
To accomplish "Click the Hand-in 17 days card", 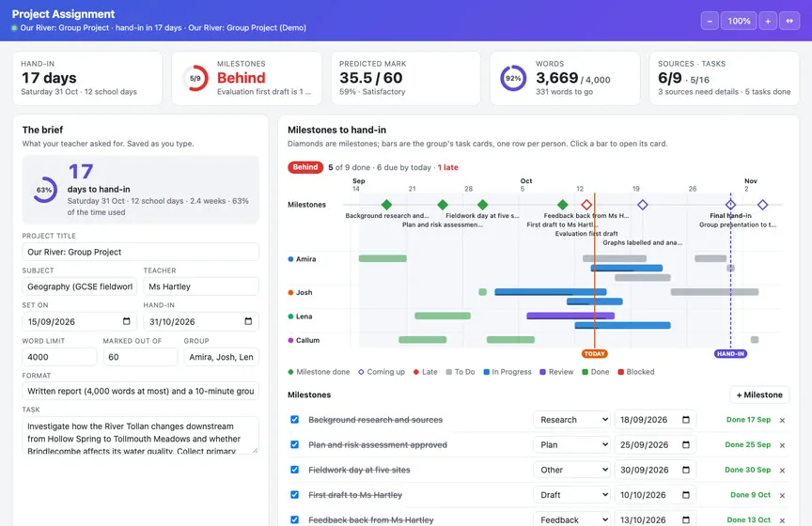I will [x=87, y=78].
